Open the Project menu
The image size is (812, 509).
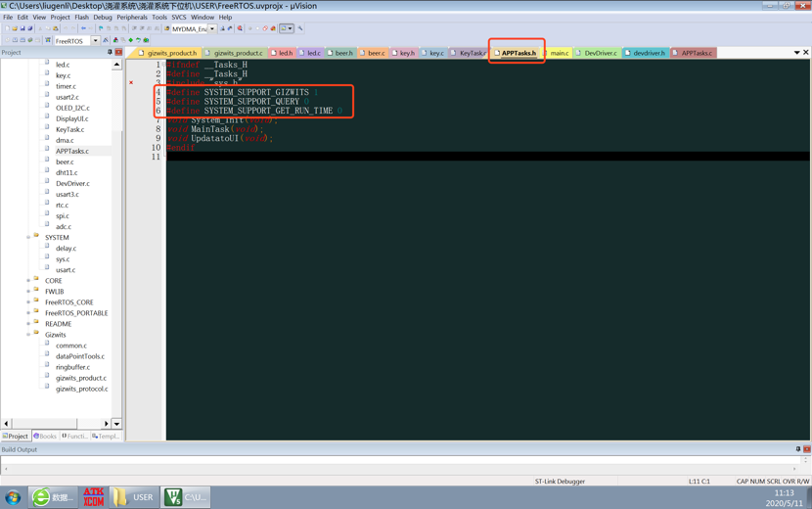[x=60, y=17]
